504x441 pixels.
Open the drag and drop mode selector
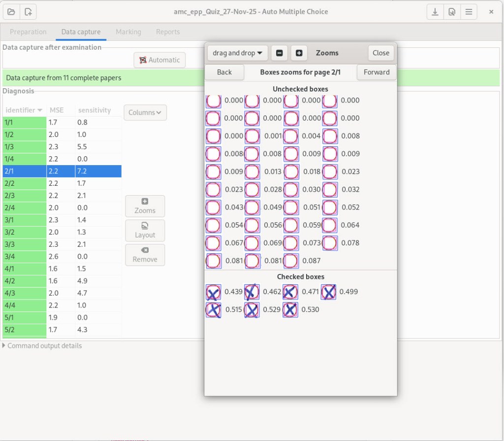coord(237,53)
